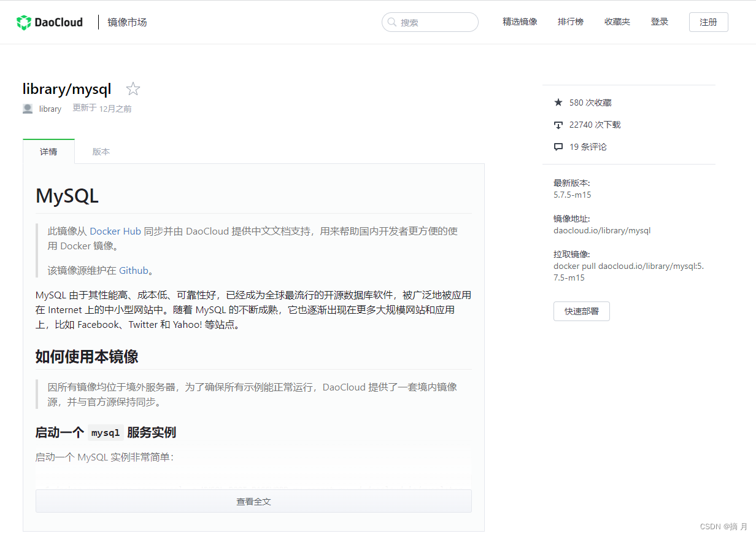Click the search magnifier icon

point(391,22)
